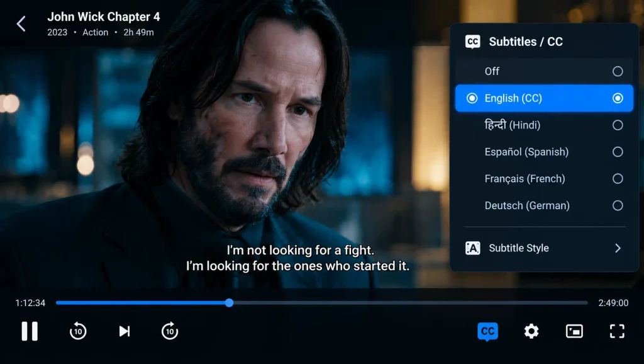
Task: Pause the movie playback
Action: click(x=30, y=331)
